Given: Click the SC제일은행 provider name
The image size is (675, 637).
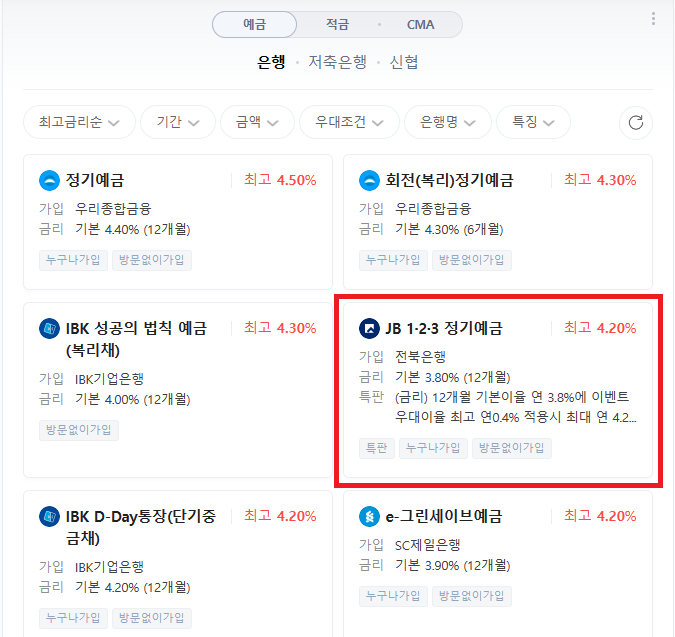Looking at the screenshot, I should coord(427,545).
